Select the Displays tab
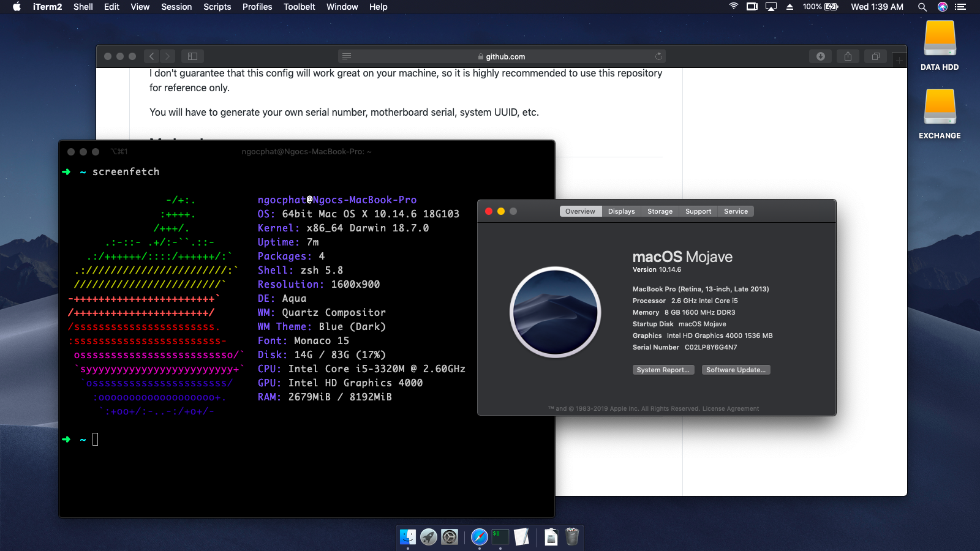The height and width of the screenshot is (551, 980). pyautogui.click(x=621, y=211)
